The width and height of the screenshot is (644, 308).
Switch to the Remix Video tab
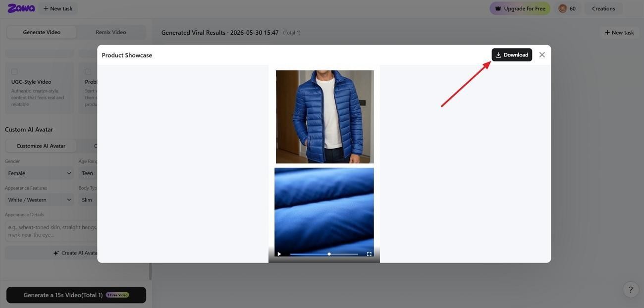(111, 32)
